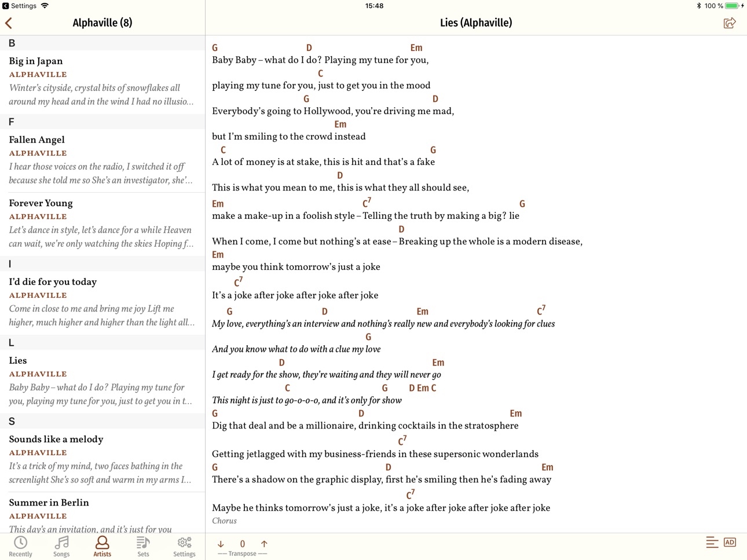The width and height of the screenshot is (747, 560).
Task: Click the lyric 'Dig that deal and be a millionaire'
Action: (283, 426)
